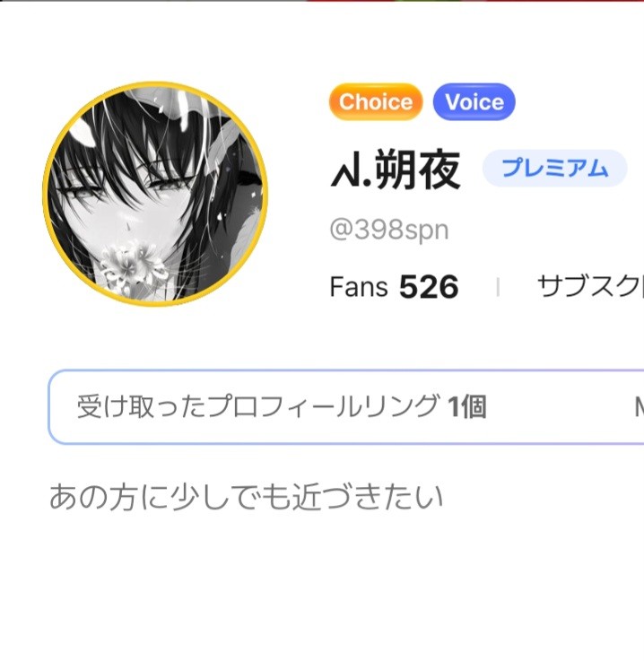Tap the プレミアム badge
This screenshot has height=661, width=644.
[x=554, y=168]
